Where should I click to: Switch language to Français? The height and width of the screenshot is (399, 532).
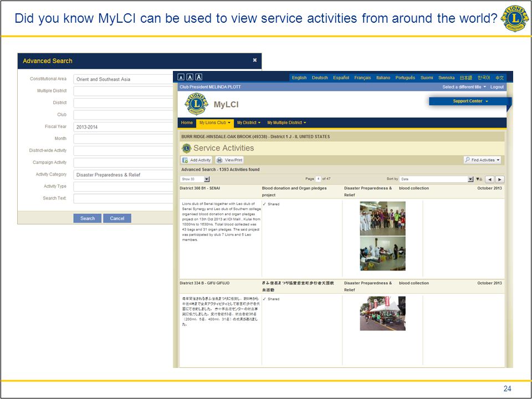[362, 78]
